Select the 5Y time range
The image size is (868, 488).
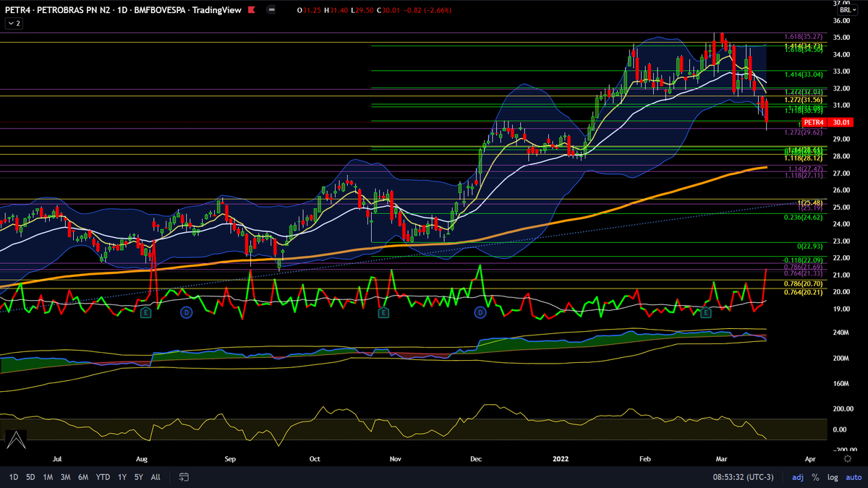[x=138, y=477]
